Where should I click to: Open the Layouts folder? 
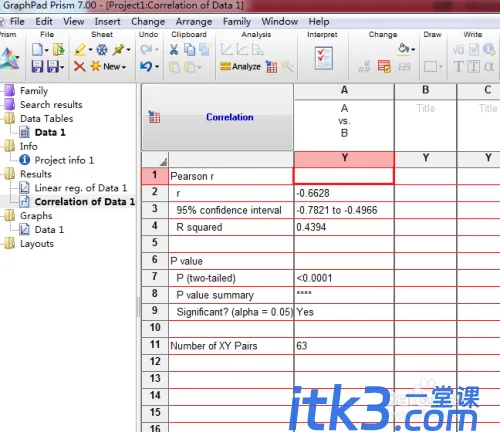pos(37,244)
